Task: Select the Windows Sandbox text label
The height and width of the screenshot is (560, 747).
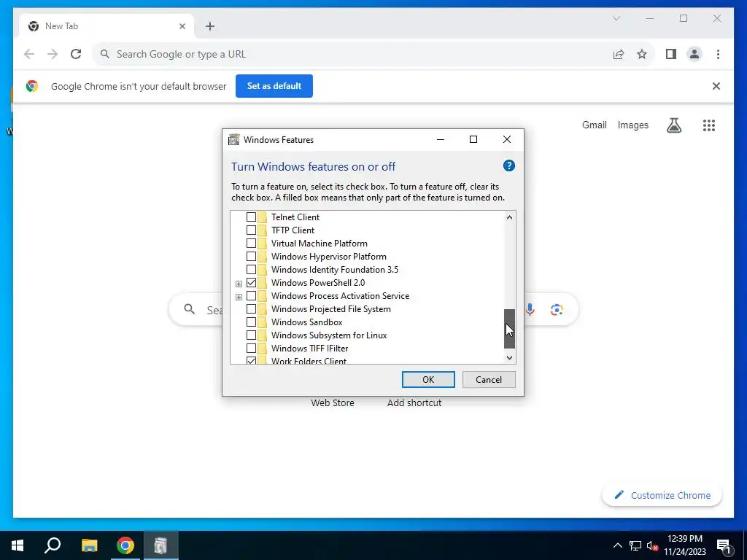Action: [307, 322]
